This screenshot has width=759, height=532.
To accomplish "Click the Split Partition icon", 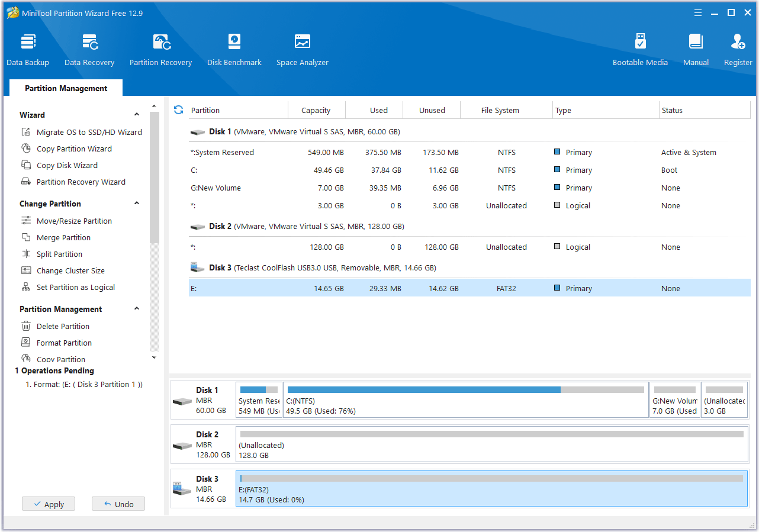I will coord(26,254).
